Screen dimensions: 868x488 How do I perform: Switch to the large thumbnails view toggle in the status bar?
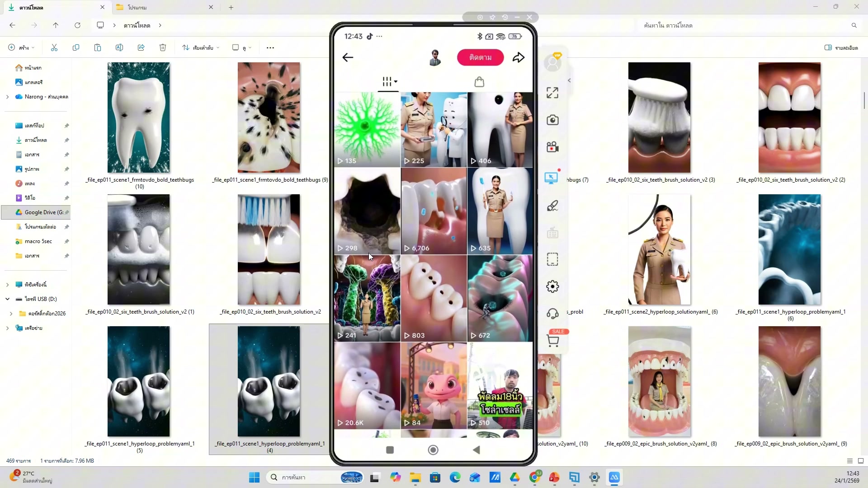coord(860,461)
